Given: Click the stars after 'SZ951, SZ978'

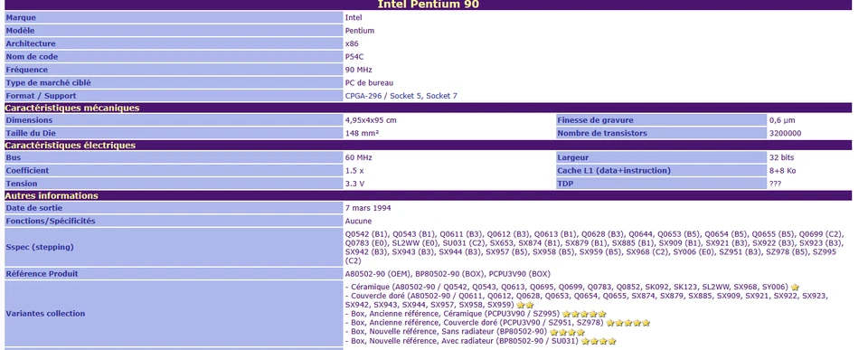Looking at the screenshot, I should pyautogui.click(x=627, y=323).
